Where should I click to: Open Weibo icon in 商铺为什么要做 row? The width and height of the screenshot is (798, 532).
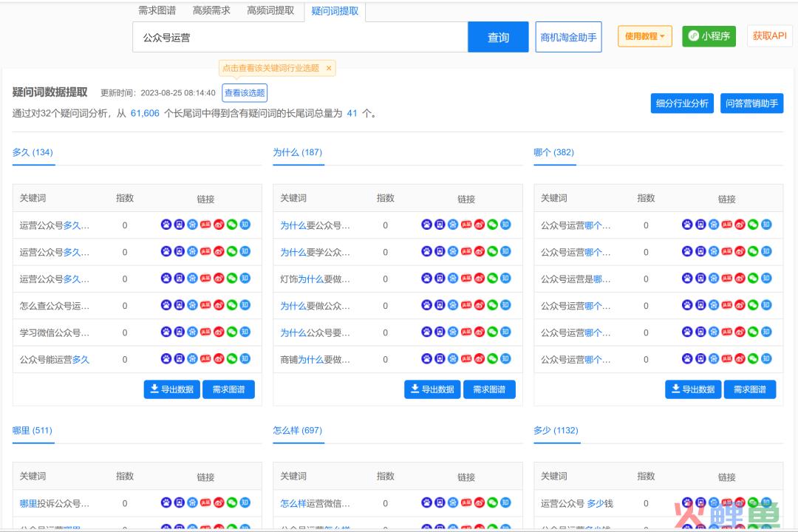coord(480,359)
